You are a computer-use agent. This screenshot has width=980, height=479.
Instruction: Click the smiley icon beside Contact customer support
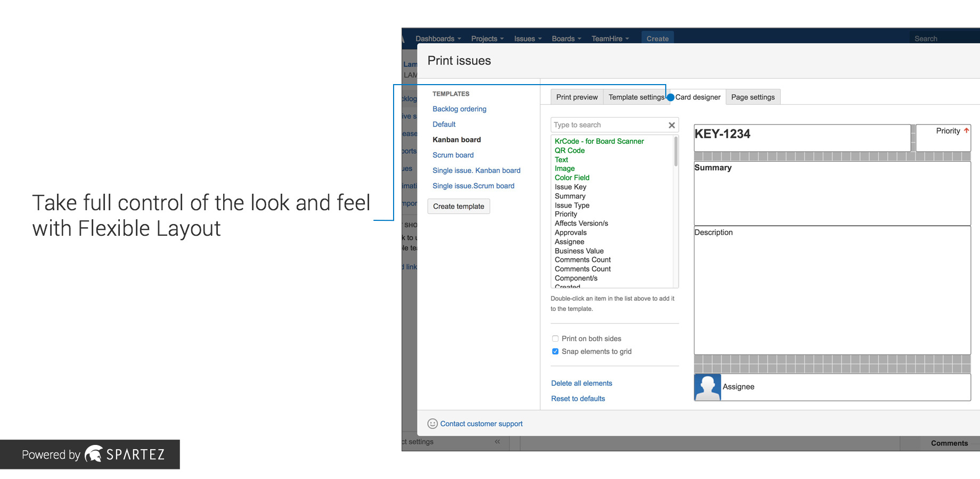point(432,424)
